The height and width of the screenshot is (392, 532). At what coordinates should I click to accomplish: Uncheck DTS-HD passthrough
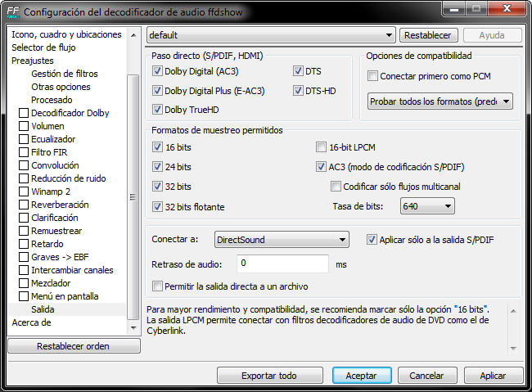(x=298, y=91)
